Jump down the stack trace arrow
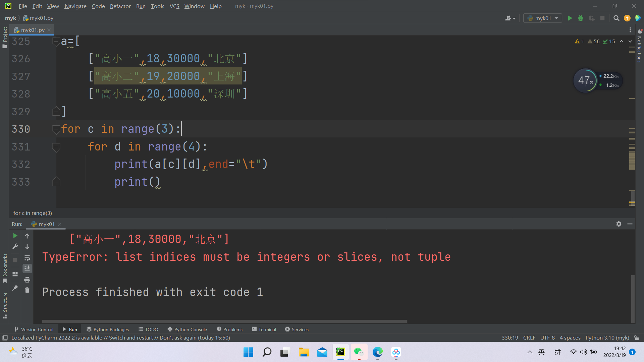This screenshot has height=362, width=644. click(x=27, y=247)
